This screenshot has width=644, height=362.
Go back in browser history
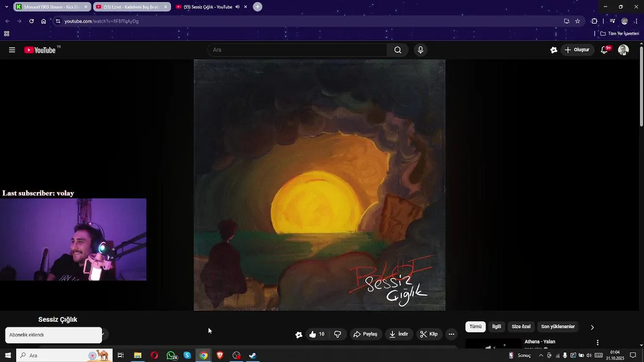click(x=7, y=21)
